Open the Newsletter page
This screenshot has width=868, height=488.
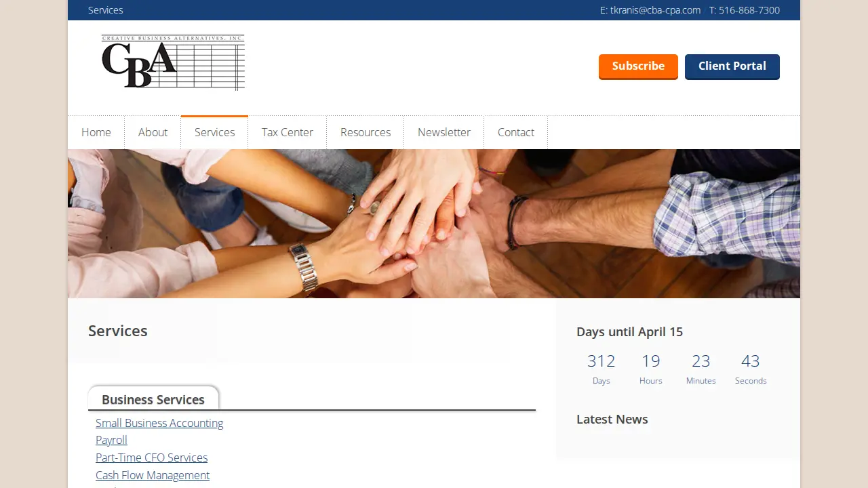(x=444, y=132)
